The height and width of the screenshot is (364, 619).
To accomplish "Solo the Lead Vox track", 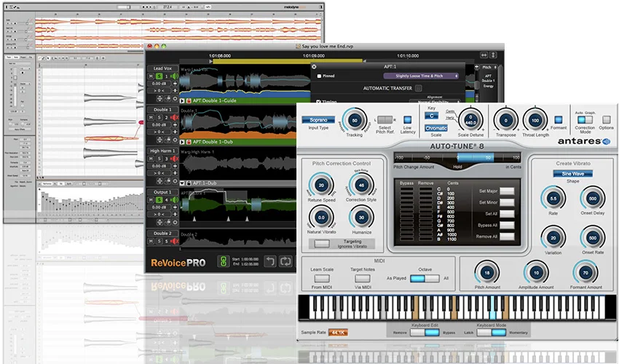I will [159, 76].
